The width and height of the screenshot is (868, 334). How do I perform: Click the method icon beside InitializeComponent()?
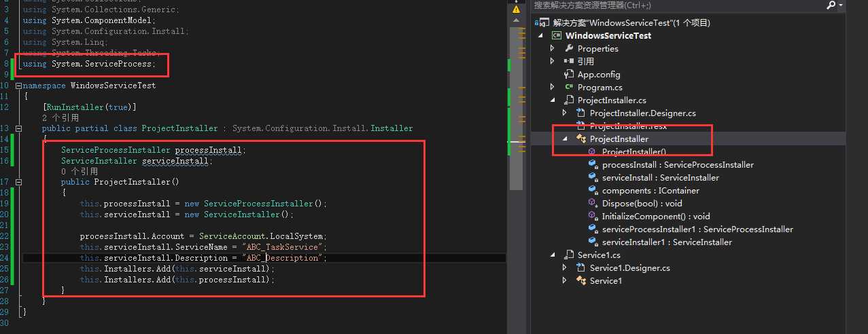pos(593,216)
